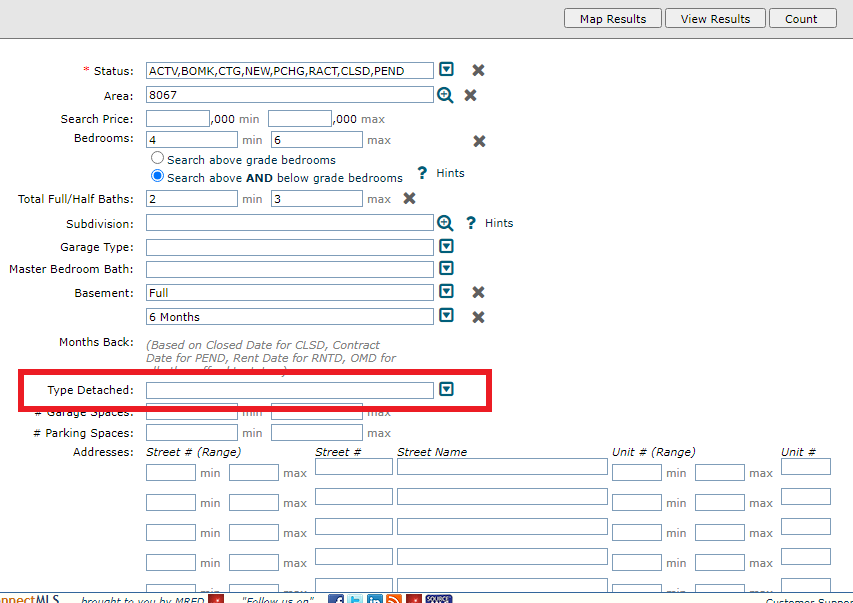Click the question mark beside Subdivision Hints
This screenshot has height=603, width=853.
(x=471, y=223)
